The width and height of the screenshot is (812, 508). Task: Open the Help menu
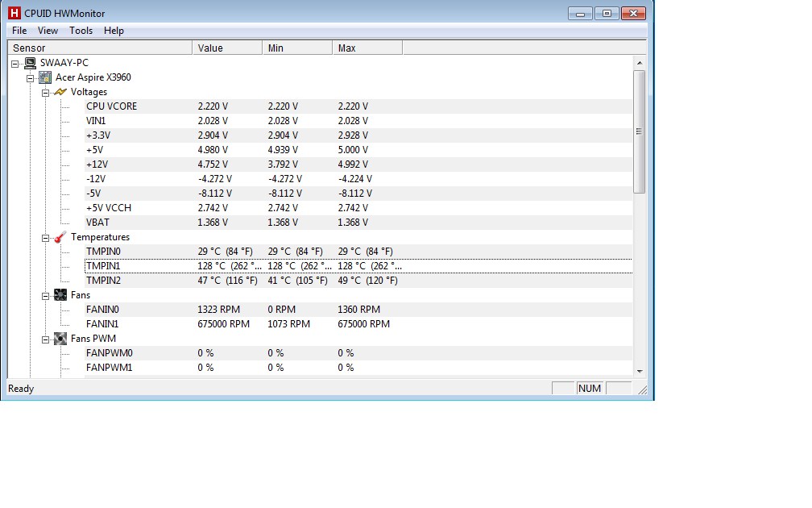[x=114, y=31]
